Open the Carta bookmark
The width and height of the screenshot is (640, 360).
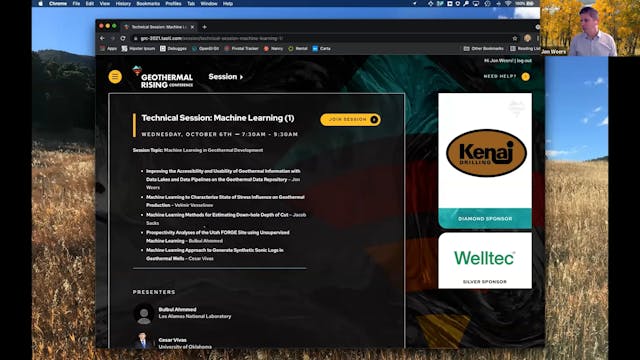click(322, 49)
